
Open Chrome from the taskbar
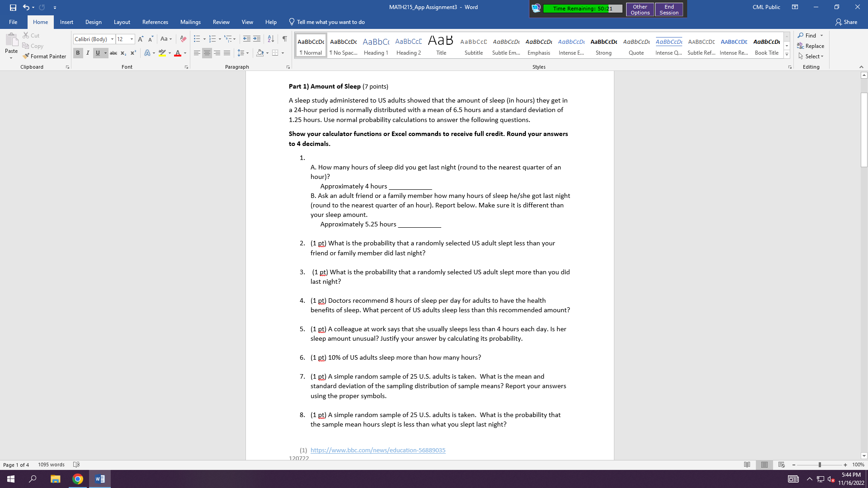tap(77, 479)
